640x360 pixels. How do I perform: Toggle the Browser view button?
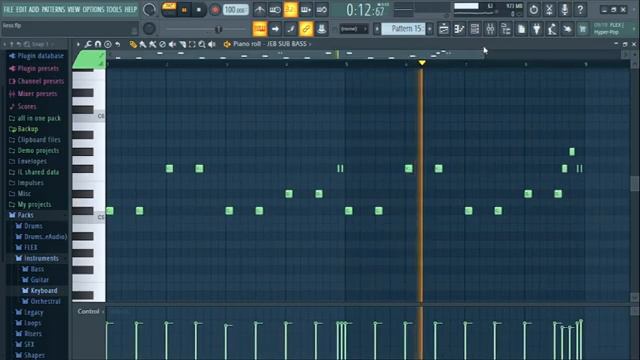click(x=506, y=29)
